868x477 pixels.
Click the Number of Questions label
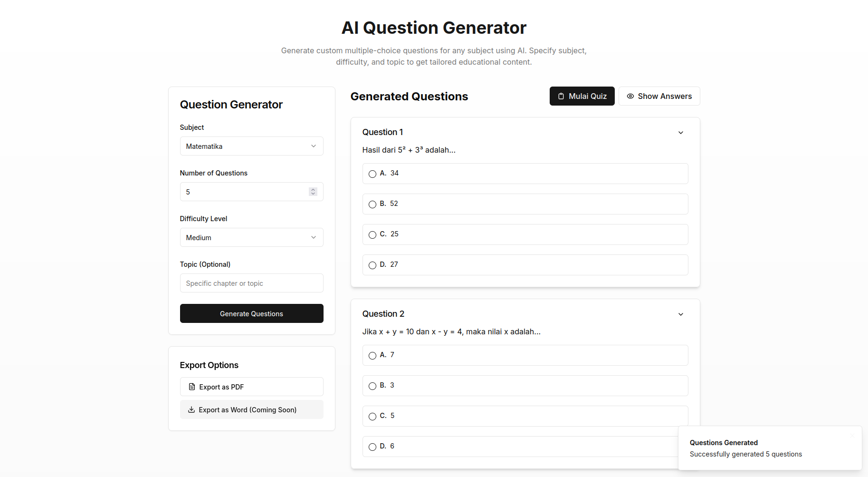point(213,173)
